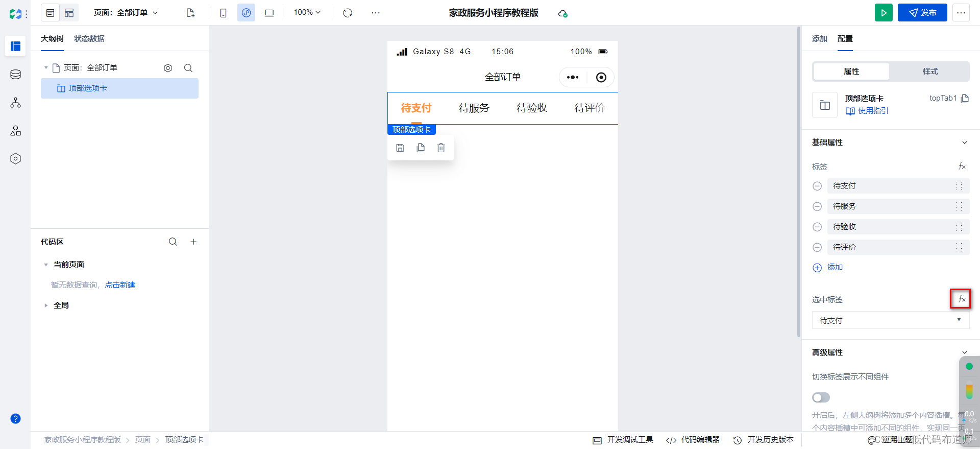Screen dimensions: 980x449
Task: Remove the 待验收 tab label
Action: pos(817,227)
